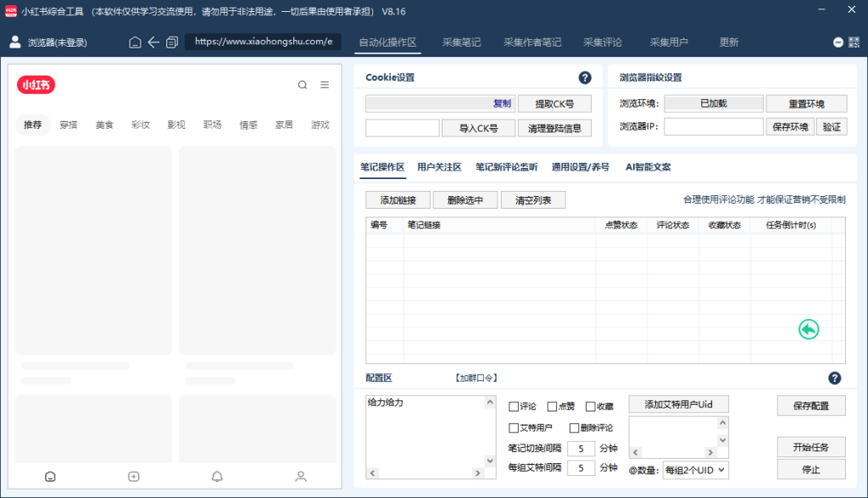
Task: Click the app logo in title bar
Action: click(11, 11)
